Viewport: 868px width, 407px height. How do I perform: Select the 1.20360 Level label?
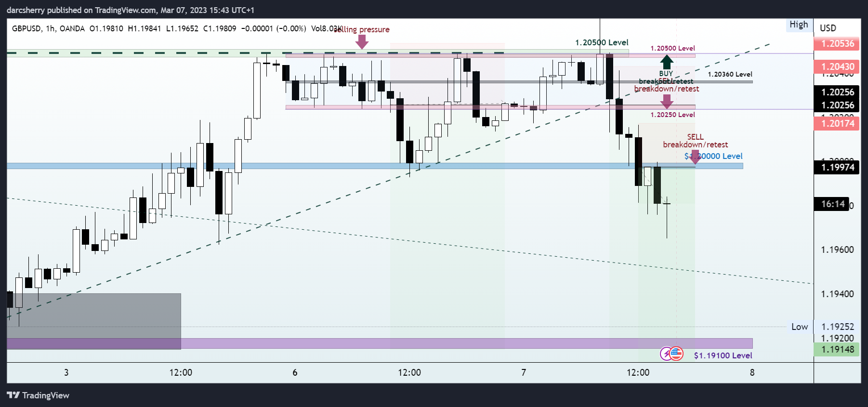tap(730, 74)
